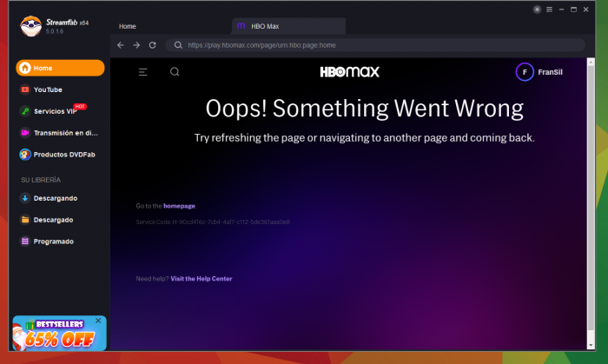Open the HBO Max hamburger menu
The image size is (608, 364).
click(x=143, y=72)
